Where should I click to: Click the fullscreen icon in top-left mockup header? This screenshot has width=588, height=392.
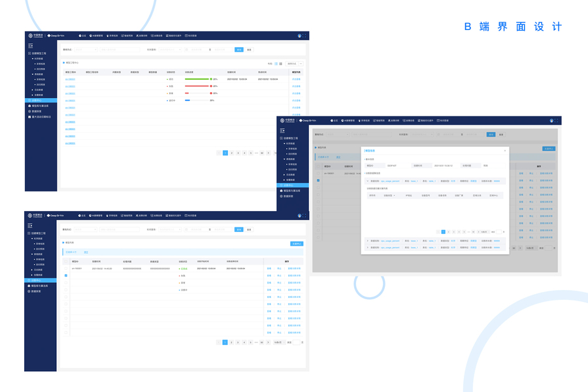pos(304,36)
